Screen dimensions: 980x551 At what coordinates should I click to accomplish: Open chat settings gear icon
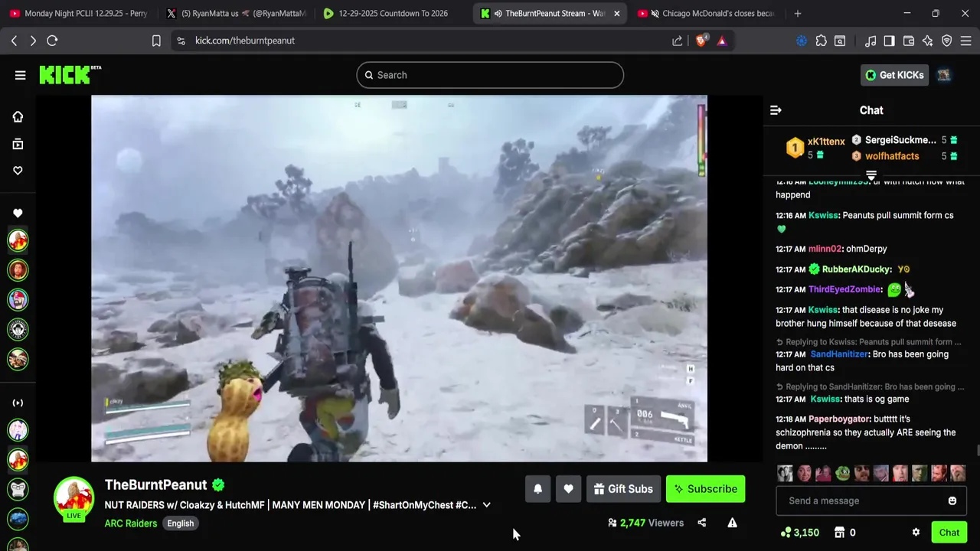click(x=916, y=533)
